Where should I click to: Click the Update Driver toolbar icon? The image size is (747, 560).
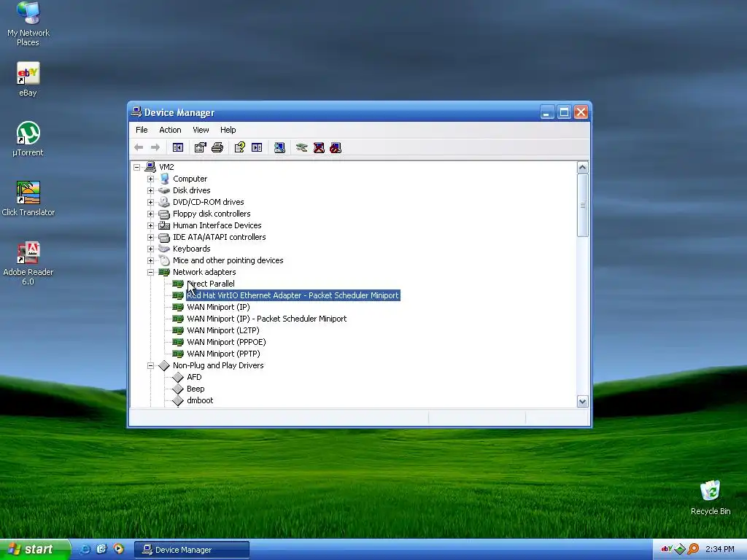tap(301, 147)
